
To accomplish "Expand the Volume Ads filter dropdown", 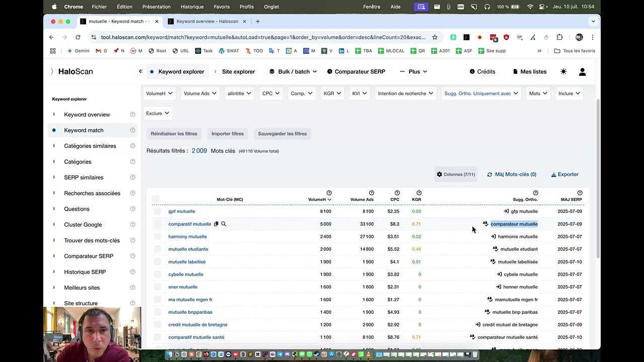I will click(200, 94).
